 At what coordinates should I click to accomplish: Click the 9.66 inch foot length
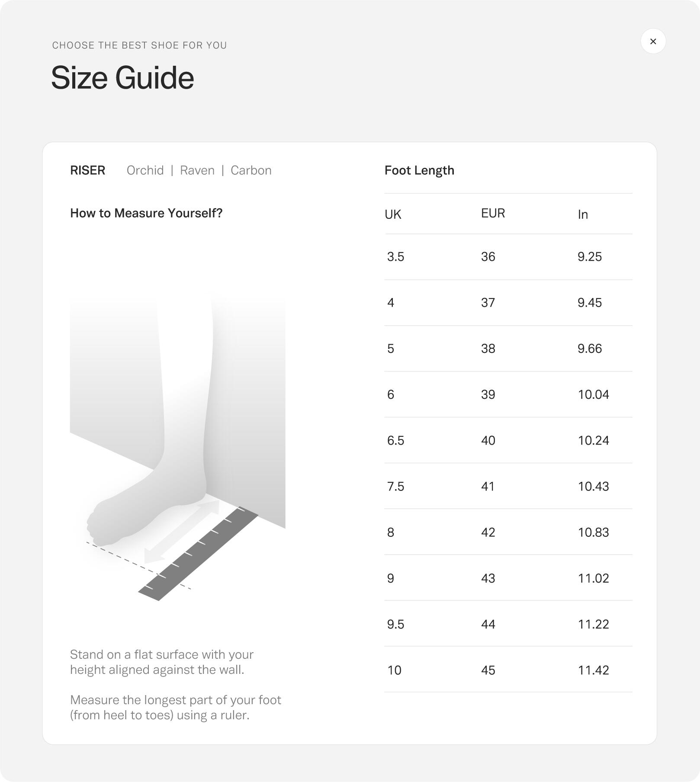point(590,349)
